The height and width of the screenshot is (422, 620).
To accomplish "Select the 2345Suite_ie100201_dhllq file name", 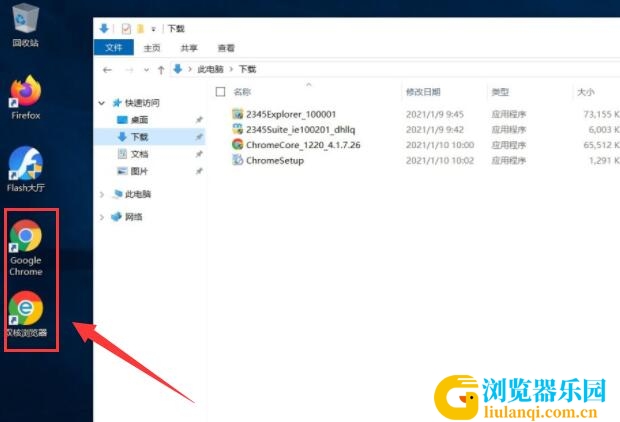I will (301, 130).
